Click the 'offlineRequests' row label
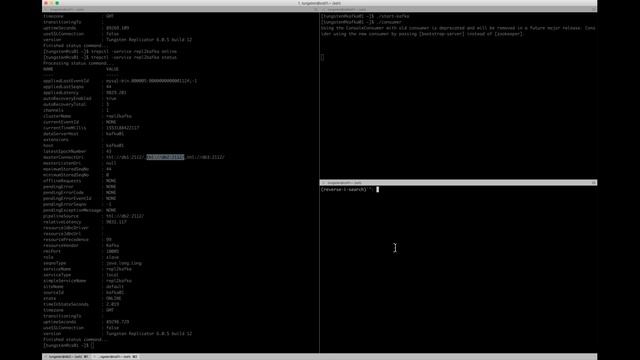 click(x=62, y=181)
